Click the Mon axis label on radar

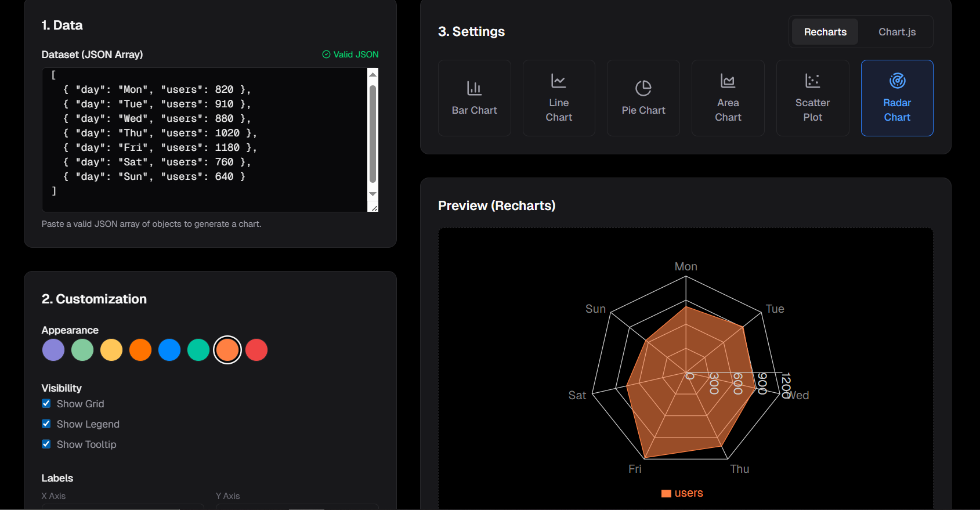(x=686, y=266)
